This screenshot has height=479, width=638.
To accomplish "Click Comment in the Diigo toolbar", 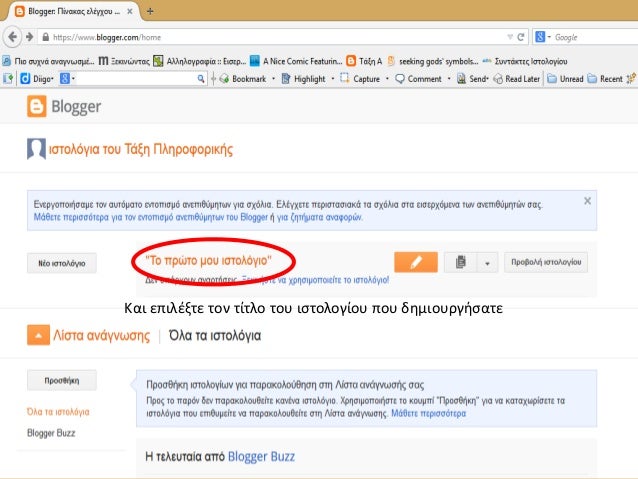I will tap(418, 79).
